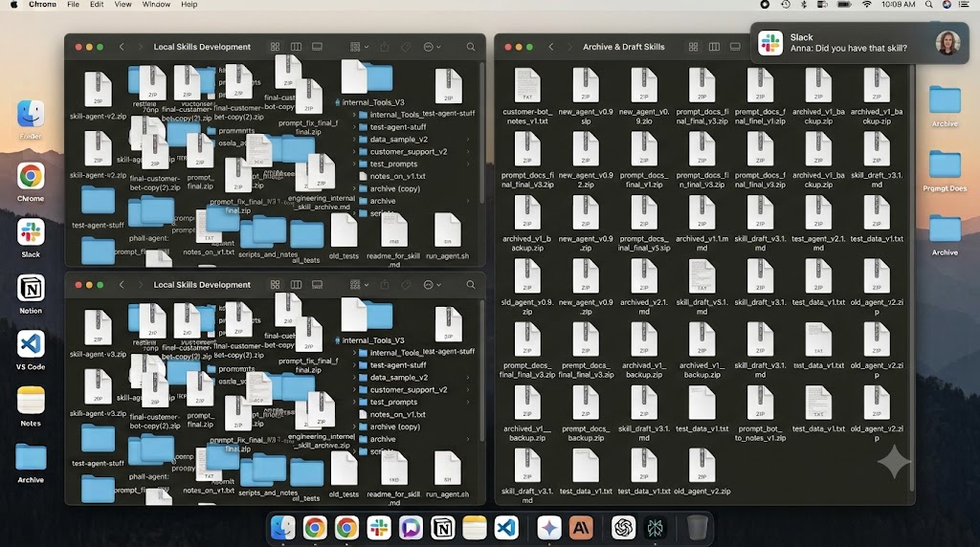Click the Wi-Fi icon in the menu bar
The width and height of the screenshot is (980, 547).
point(867,5)
